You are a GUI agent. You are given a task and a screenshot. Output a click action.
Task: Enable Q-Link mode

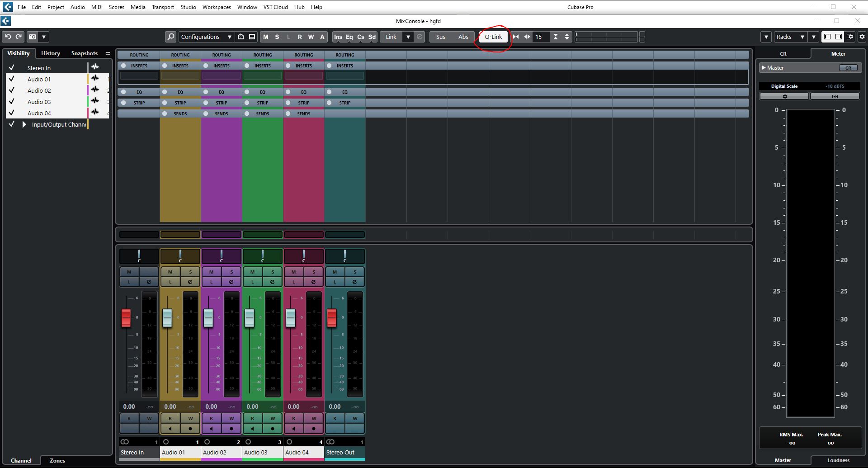tap(493, 37)
